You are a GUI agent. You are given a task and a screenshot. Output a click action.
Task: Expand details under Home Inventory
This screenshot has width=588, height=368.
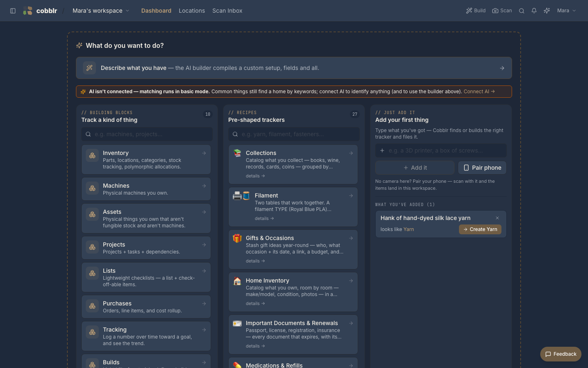click(x=255, y=303)
